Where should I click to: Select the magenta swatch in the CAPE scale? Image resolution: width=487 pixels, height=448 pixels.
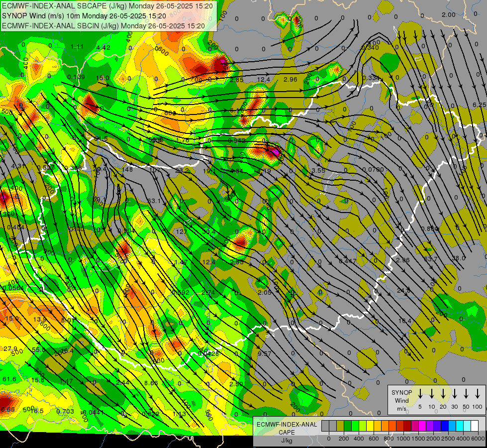pyautogui.click(x=422, y=426)
